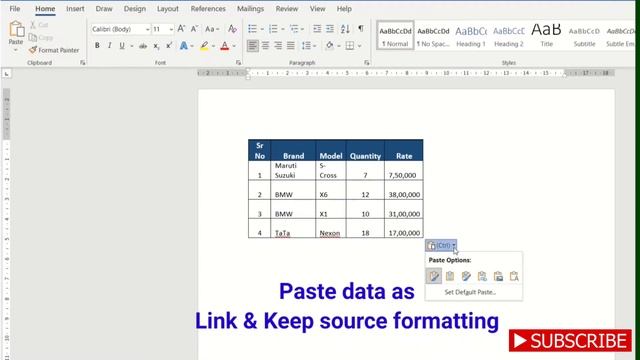The width and height of the screenshot is (640, 360).
Task: Expand the Clipboard pane launcher
Action: click(83, 62)
